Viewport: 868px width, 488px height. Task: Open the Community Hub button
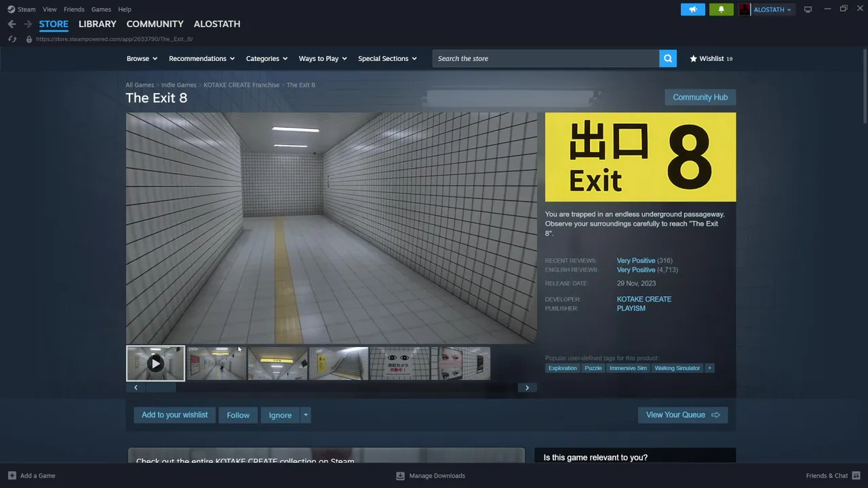click(x=700, y=97)
